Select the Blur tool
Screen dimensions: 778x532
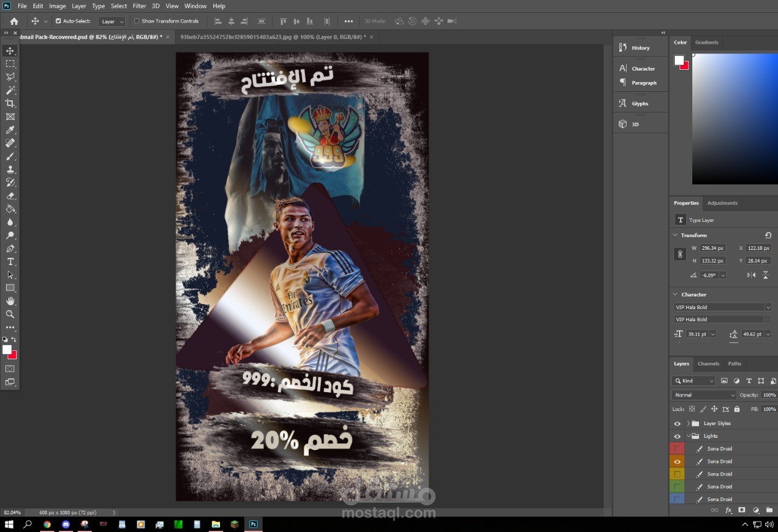[10, 223]
